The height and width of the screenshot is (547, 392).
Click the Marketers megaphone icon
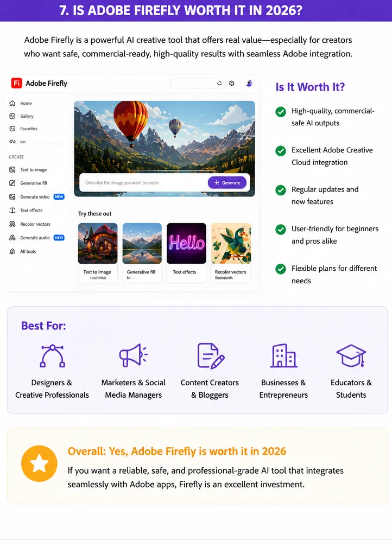pyautogui.click(x=134, y=355)
